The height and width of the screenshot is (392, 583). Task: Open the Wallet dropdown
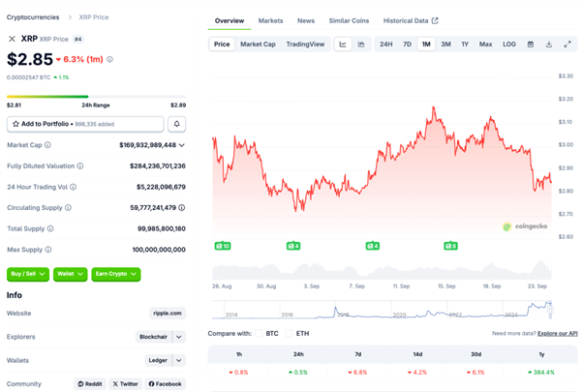pyautogui.click(x=71, y=274)
